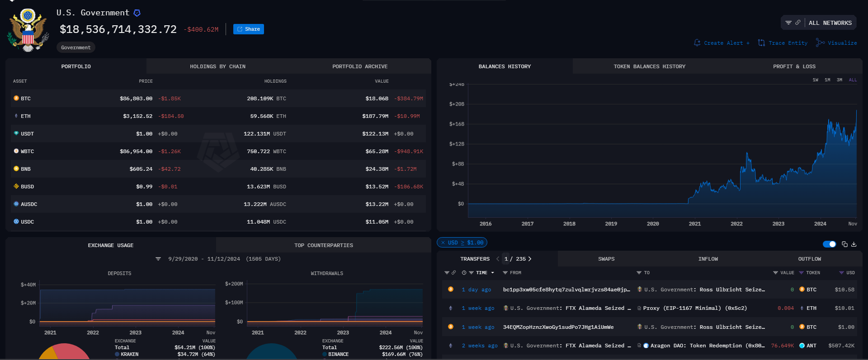Remove the USD ≥ $1.00 filter chip
The width and height of the screenshot is (868, 360).
pos(443,243)
